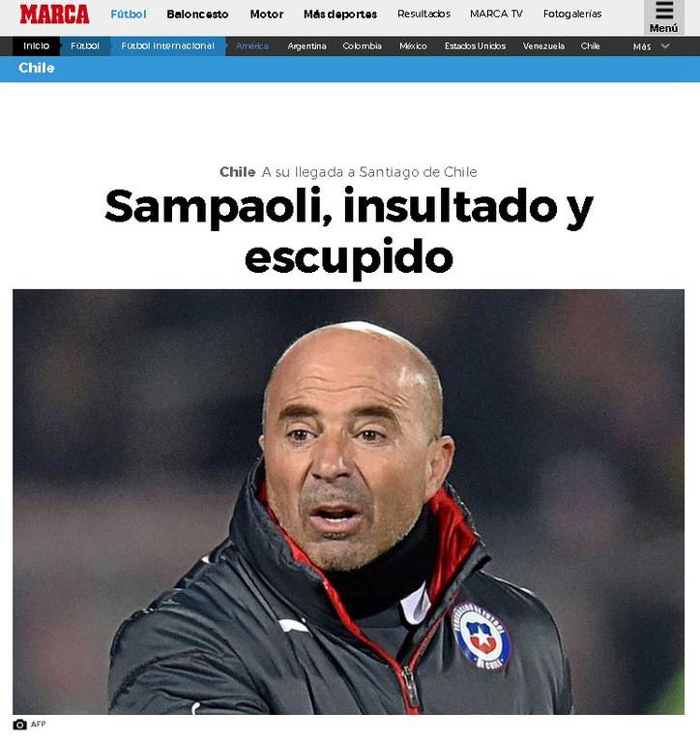Open the Baloncesto section
The width and height of the screenshot is (700, 743).
(x=197, y=15)
